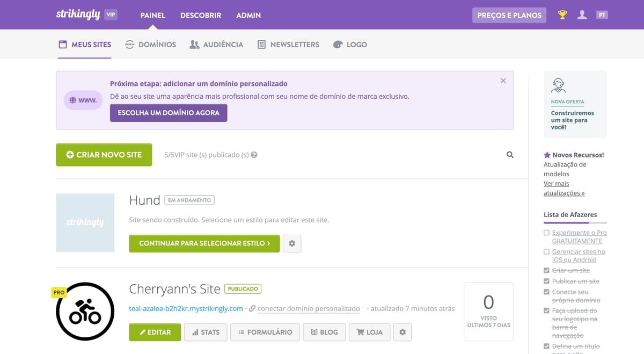Open the trophy rewards icon in top bar
The height and width of the screenshot is (354, 644).
coord(561,15)
